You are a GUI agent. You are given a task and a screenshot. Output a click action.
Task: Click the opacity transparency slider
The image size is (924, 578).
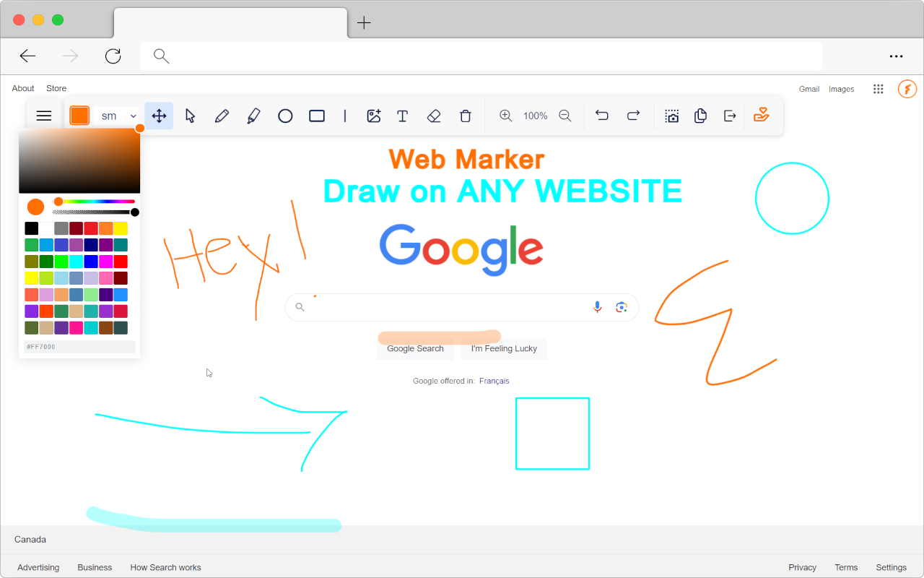point(94,212)
